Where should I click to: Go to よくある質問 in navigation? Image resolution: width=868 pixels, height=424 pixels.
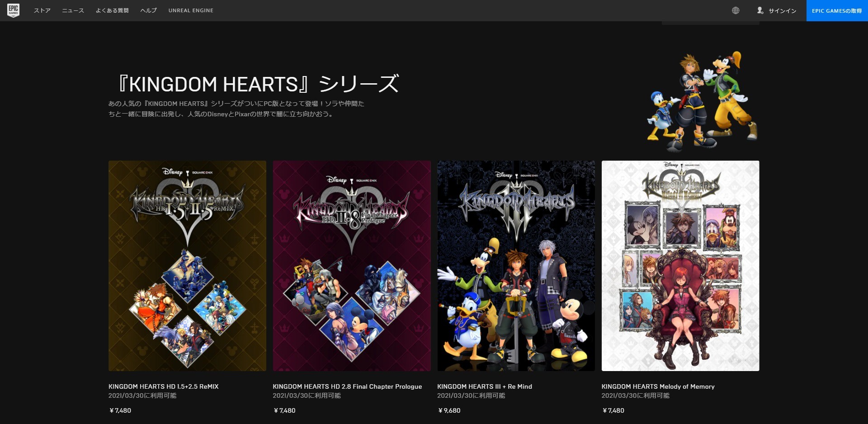click(x=112, y=10)
